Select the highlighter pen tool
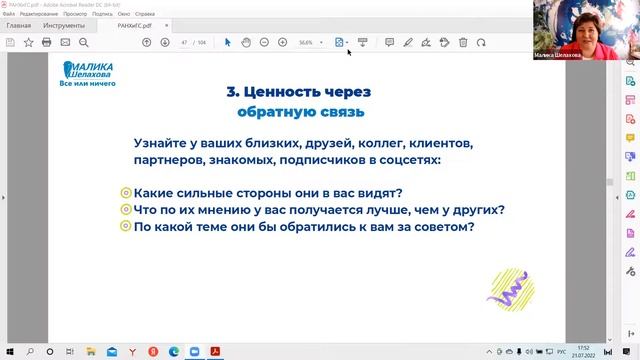640x360 pixels. [408, 42]
